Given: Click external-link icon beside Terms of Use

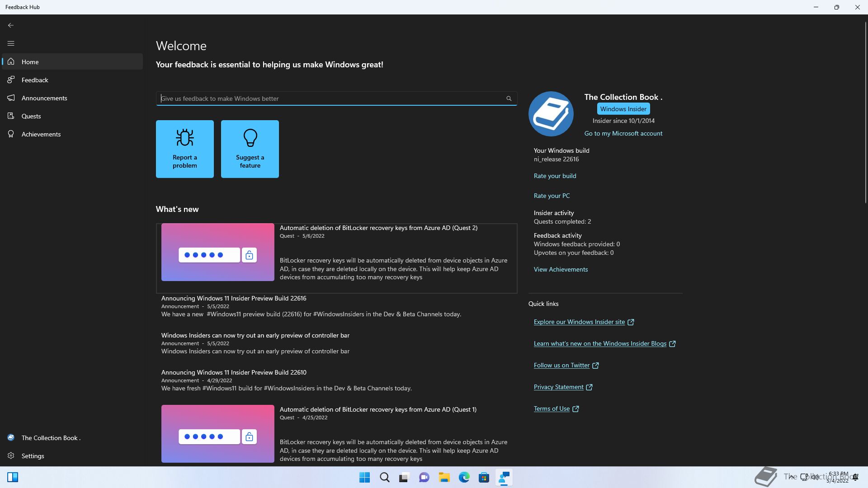Looking at the screenshot, I should click(576, 409).
